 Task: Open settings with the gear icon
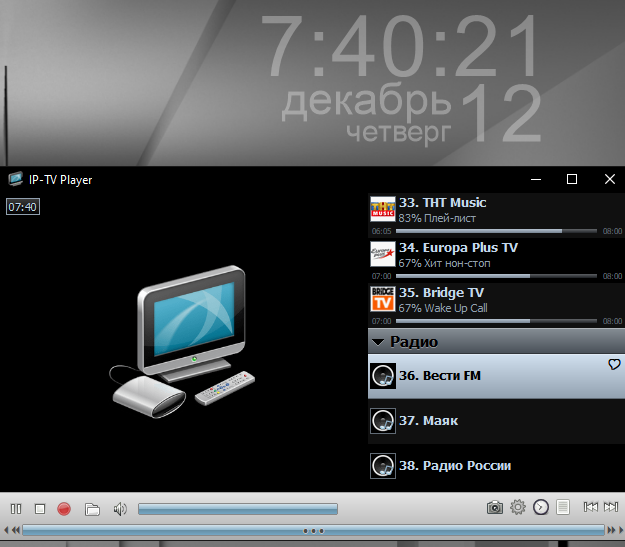(518, 508)
